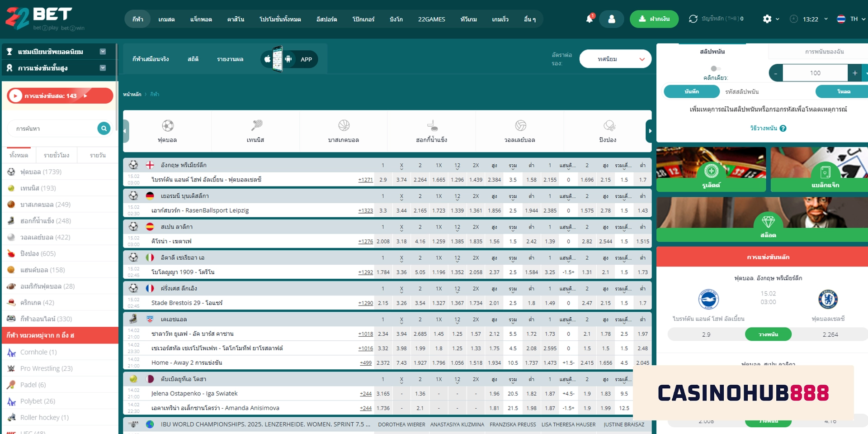
Task: Open the blackjack cards tile
Action: 819,169
